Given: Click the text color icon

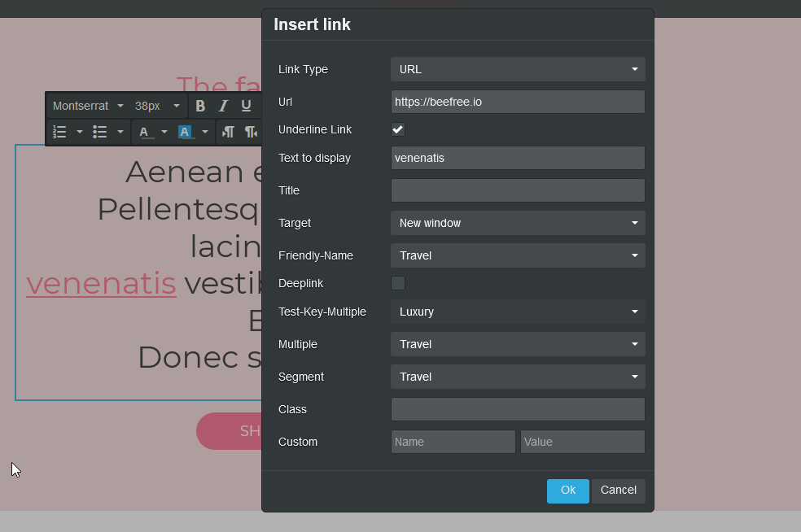Looking at the screenshot, I should tap(145, 132).
